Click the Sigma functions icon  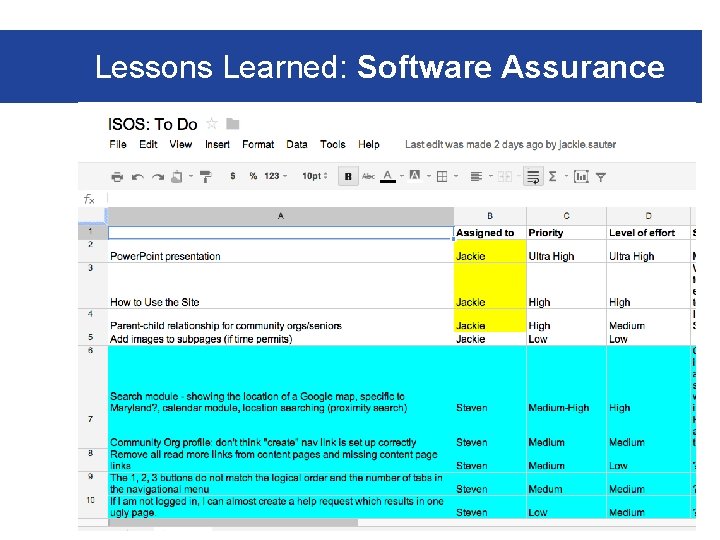[553, 176]
